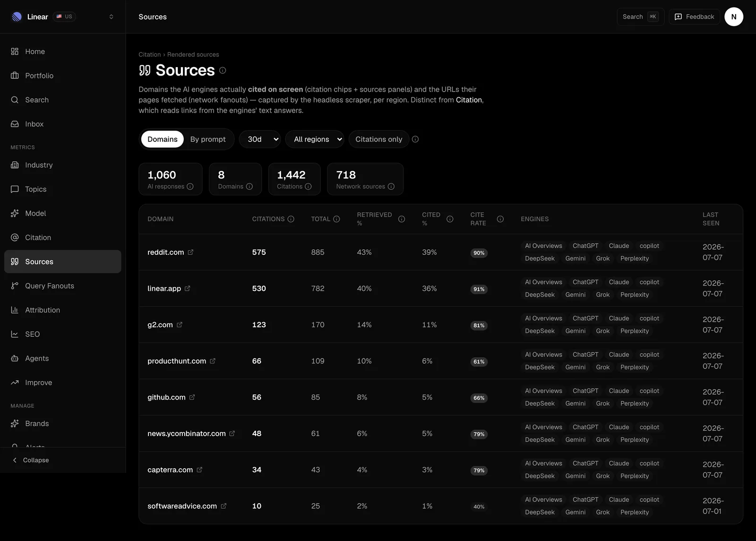Switch to the By prompt tab
This screenshot has width=756, height=541.
click(x=208, y=139)
